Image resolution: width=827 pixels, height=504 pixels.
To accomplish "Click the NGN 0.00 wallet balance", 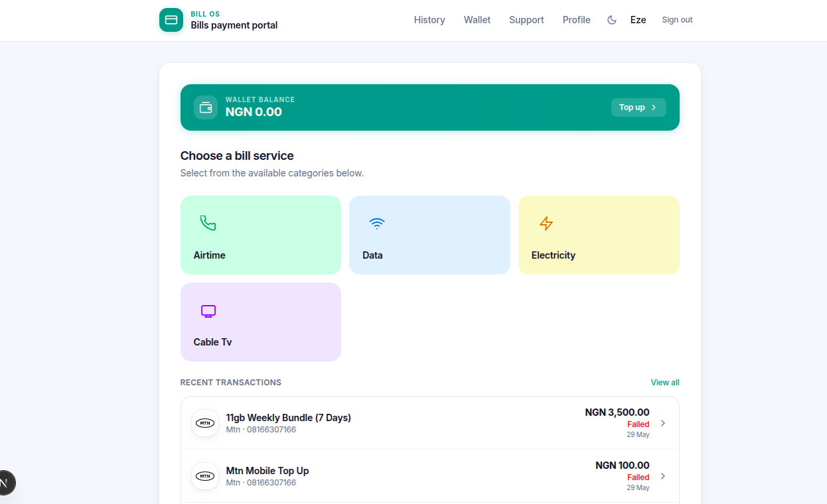I will [x=254, y=112].
